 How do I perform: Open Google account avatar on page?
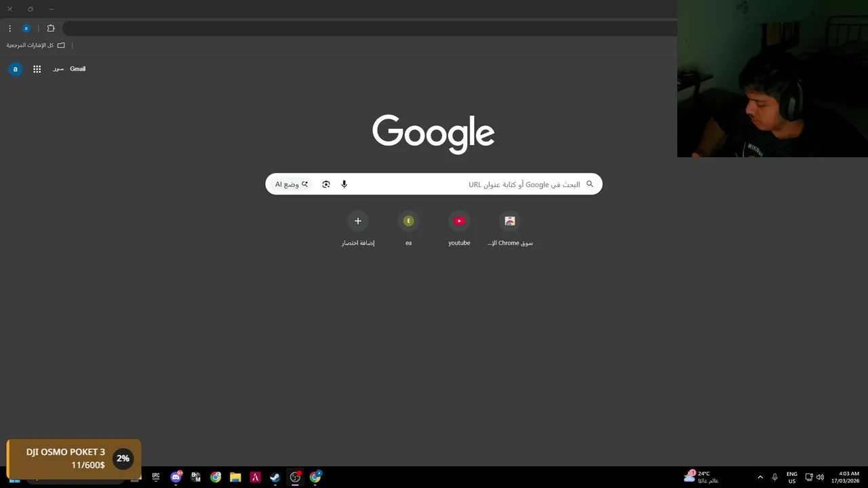[15, 69]
